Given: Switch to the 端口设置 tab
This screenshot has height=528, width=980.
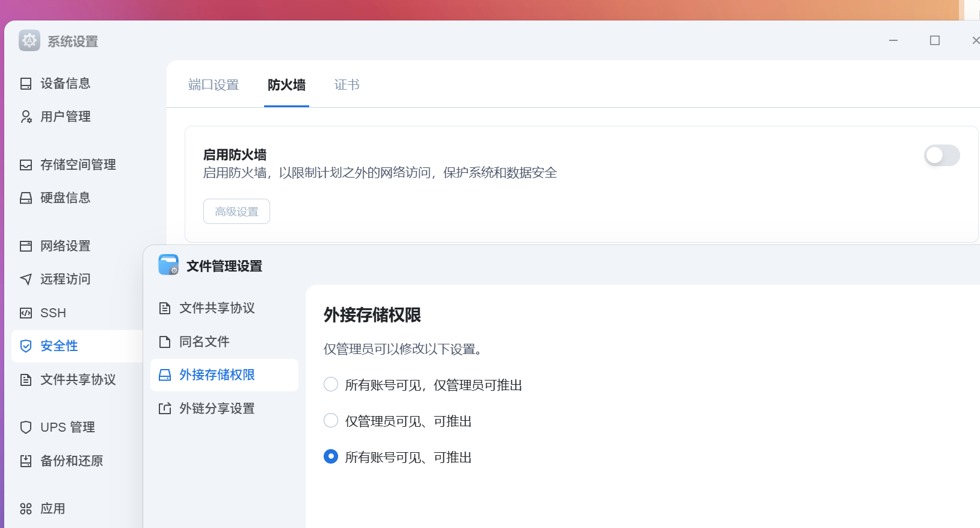Looking at the screenshot, I should point(214,85).
